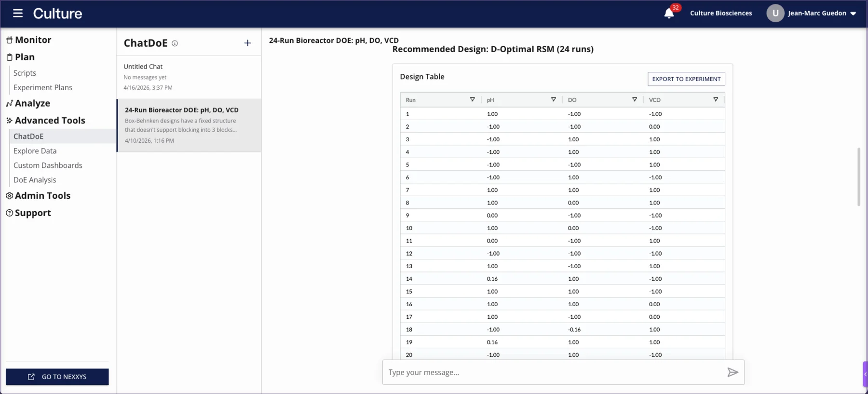Open Custom Dashboards page

[x=48, y=165]
